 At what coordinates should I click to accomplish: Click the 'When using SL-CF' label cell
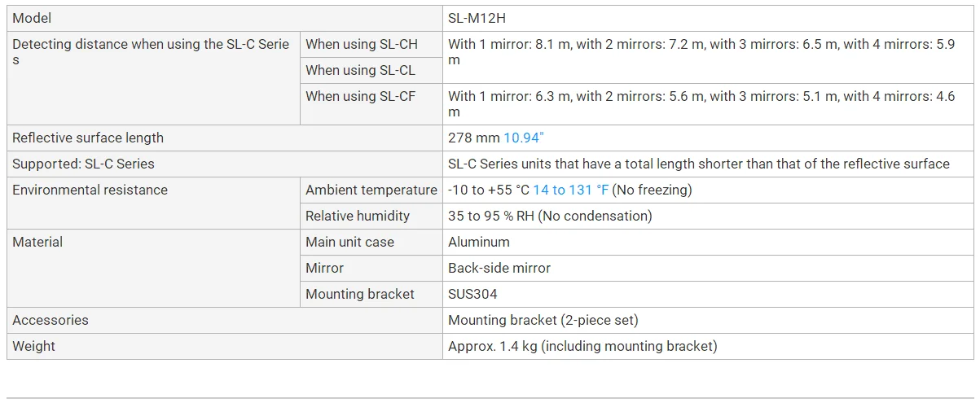360,96
